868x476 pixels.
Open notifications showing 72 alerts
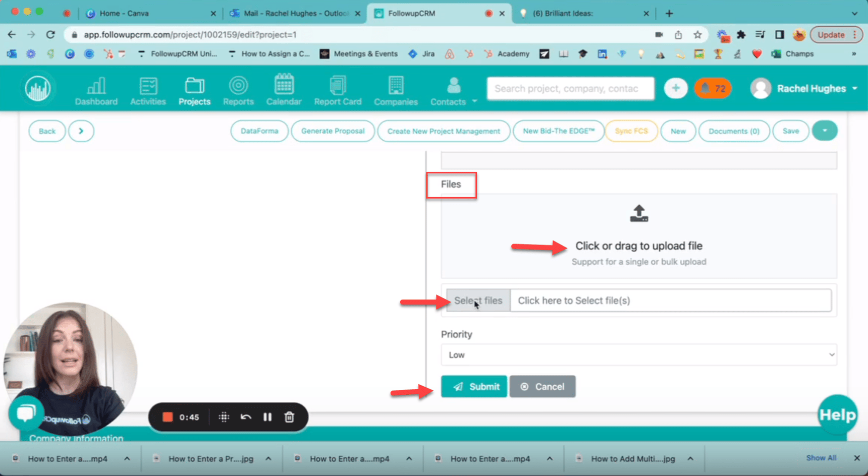(x=713, y=88)
